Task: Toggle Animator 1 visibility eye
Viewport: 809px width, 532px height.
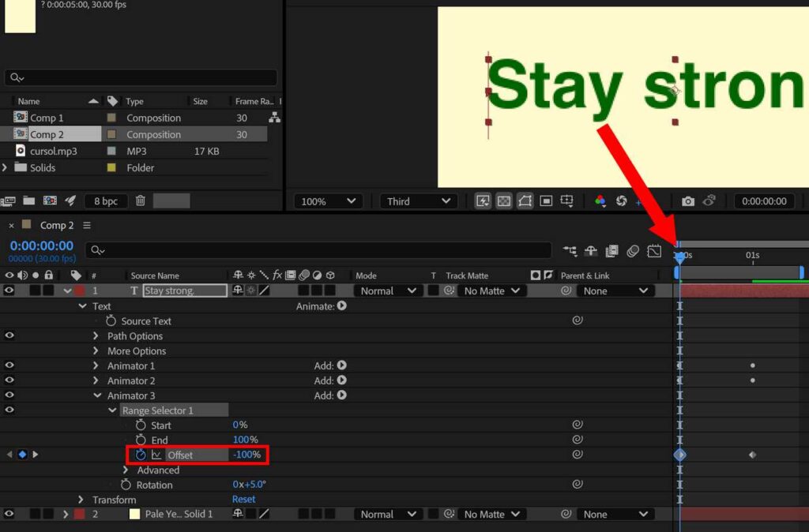Action: point(9,365)
